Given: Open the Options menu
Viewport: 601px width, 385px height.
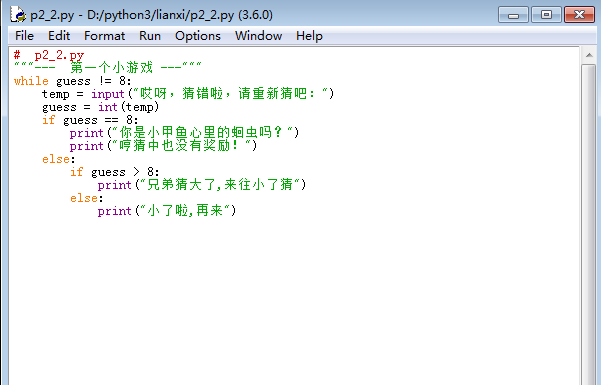Looking at the screenshot, I should [x=198, y=36].
